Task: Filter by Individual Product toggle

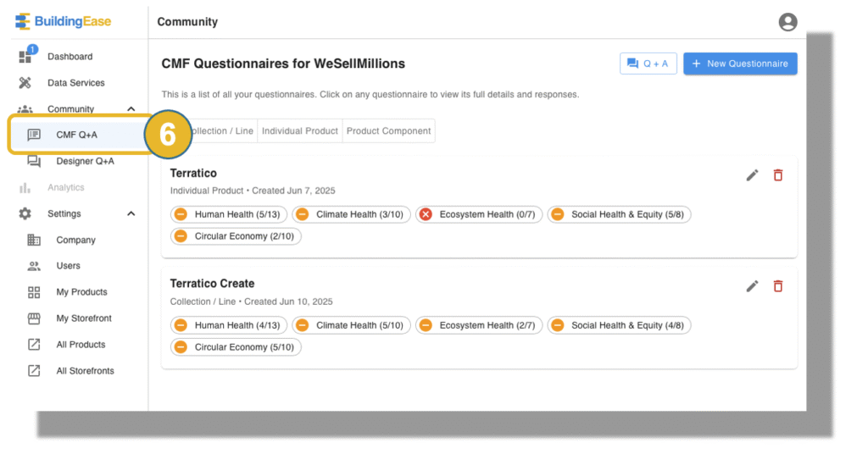Action: click(x=299, y=131)
